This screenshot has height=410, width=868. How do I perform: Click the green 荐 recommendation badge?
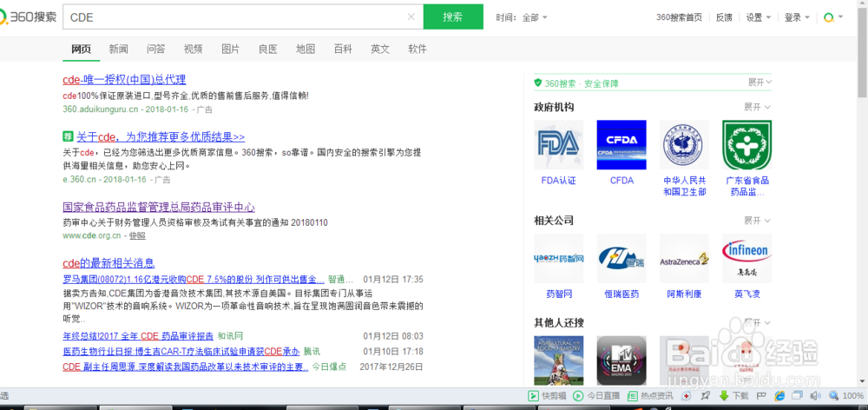coord(68,136)
